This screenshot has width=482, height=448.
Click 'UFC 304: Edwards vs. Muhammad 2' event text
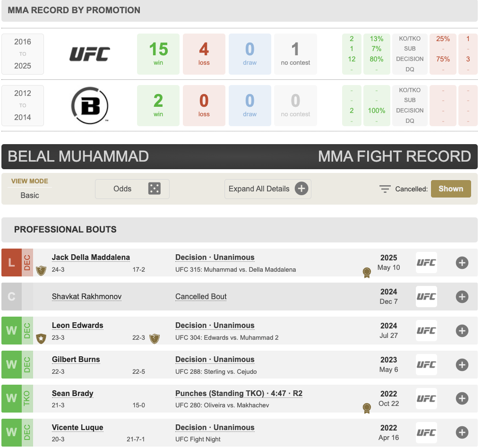tap(227, 337)
